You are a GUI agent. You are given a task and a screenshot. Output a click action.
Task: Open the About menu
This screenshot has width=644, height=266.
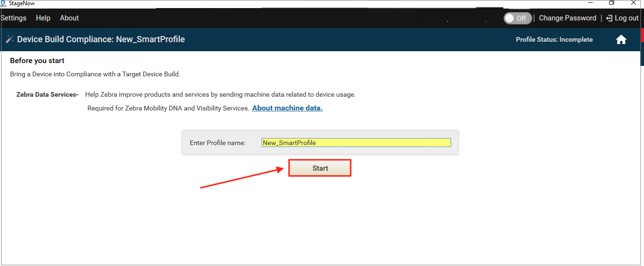(69, 18)
